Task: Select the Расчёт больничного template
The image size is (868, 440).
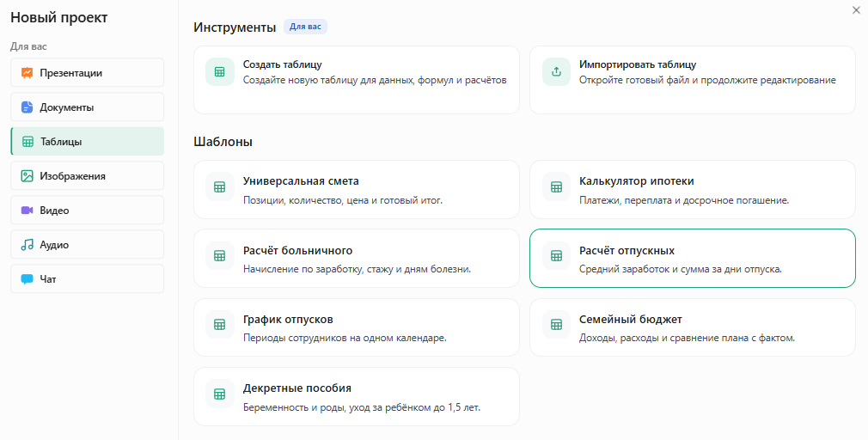Action: pos(357,259)
